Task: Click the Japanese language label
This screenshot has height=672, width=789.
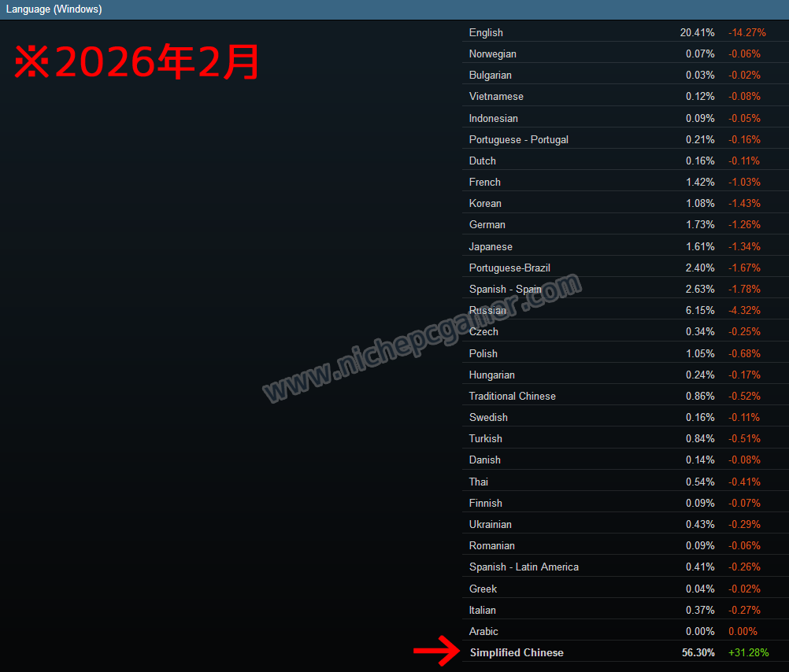Action: pyautogui.click(x=491, y=246)
